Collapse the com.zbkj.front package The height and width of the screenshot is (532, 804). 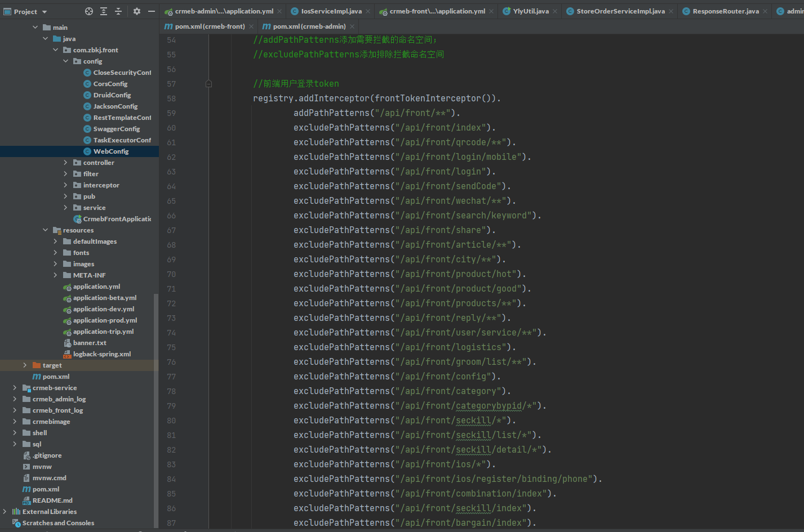tap(56, 50)
